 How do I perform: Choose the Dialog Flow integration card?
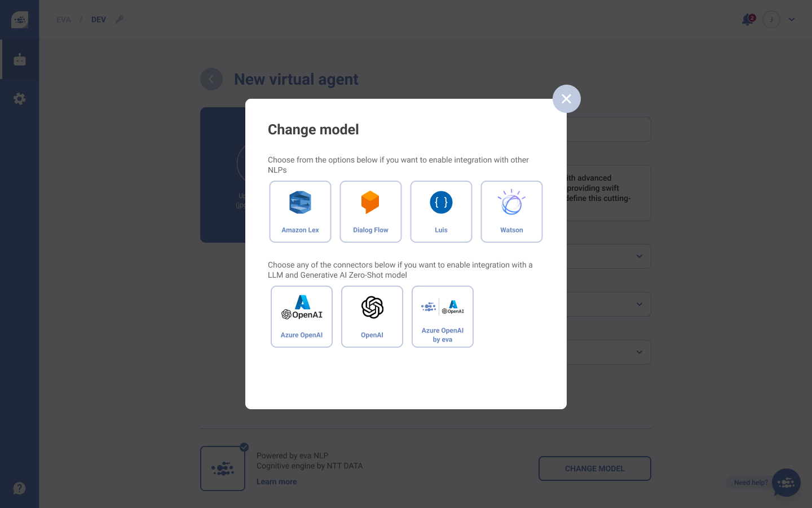click(x=370, y=212)
